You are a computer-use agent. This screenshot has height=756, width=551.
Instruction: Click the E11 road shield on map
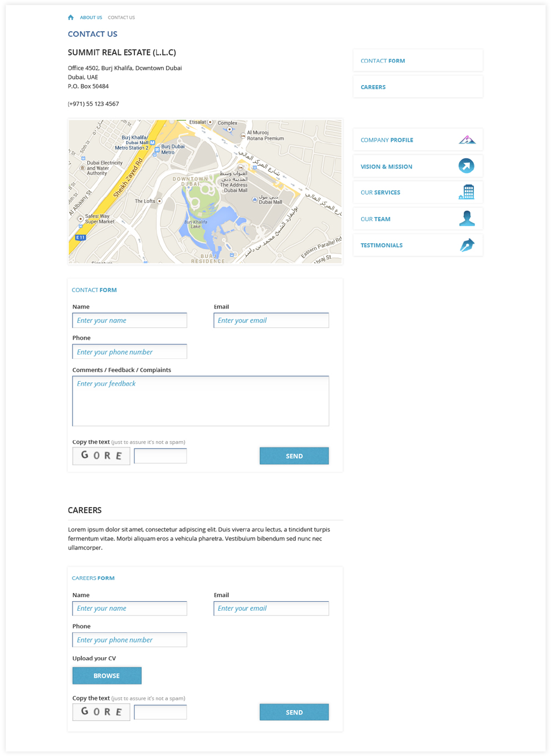point(80,238)
